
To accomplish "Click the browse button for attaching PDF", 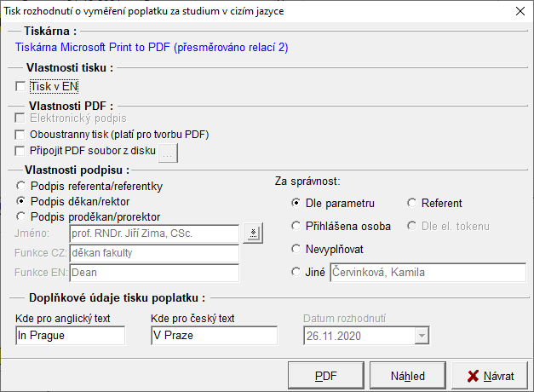I will click(167, 153).
